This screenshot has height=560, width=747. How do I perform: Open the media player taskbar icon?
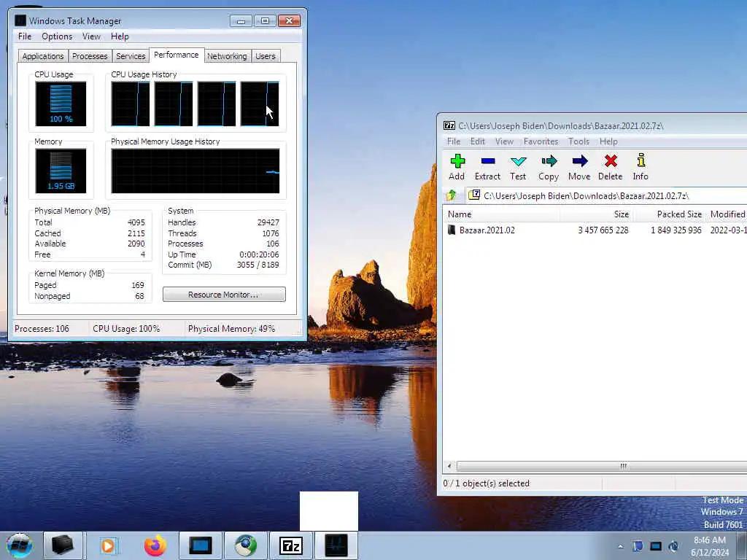(x=108, y=545)
